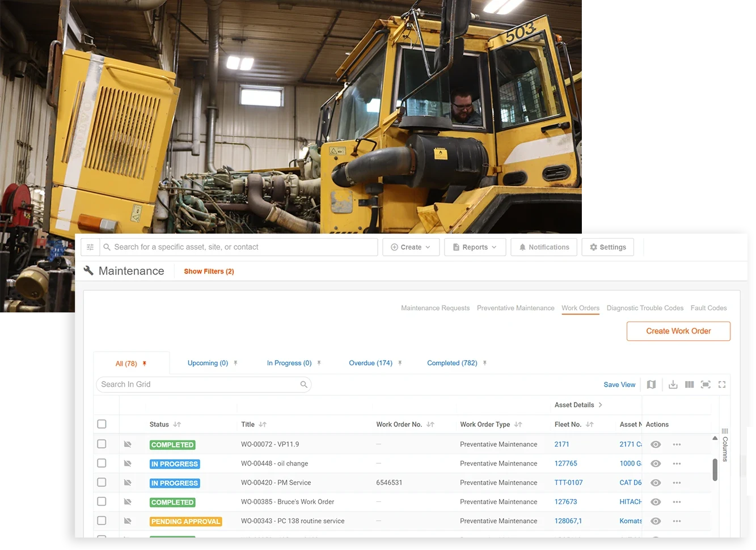Open Show Filters link
The width and height of the screenshot is (756, 550).
pyautogui.click(x=208, y=271)
